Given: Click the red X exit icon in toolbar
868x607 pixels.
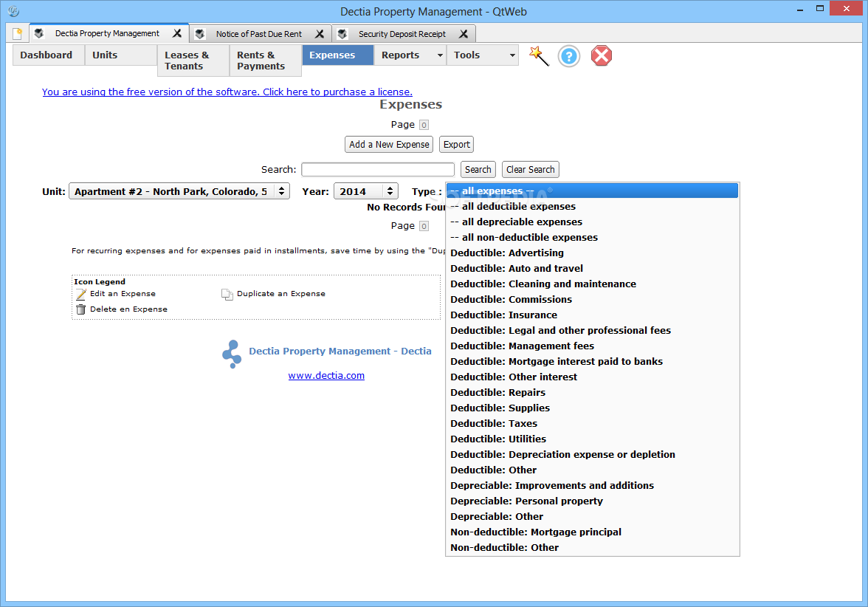Looking at the screenshot, I should point(601,56).
